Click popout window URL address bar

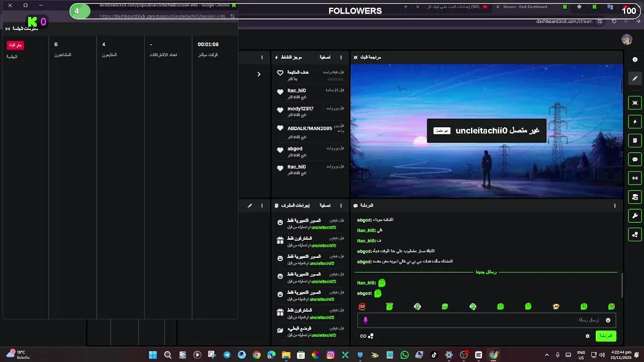point(162,16)
